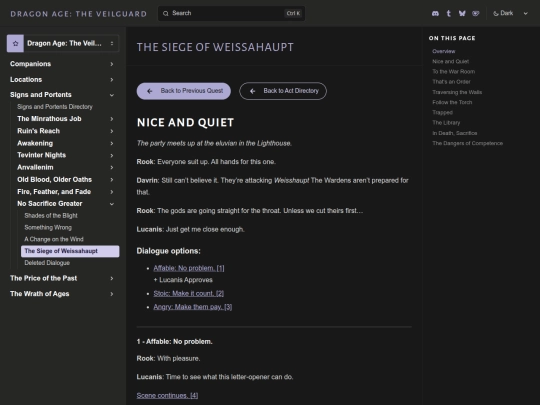
Task: Open The Price of the Past label
Action: pos(44,278)
